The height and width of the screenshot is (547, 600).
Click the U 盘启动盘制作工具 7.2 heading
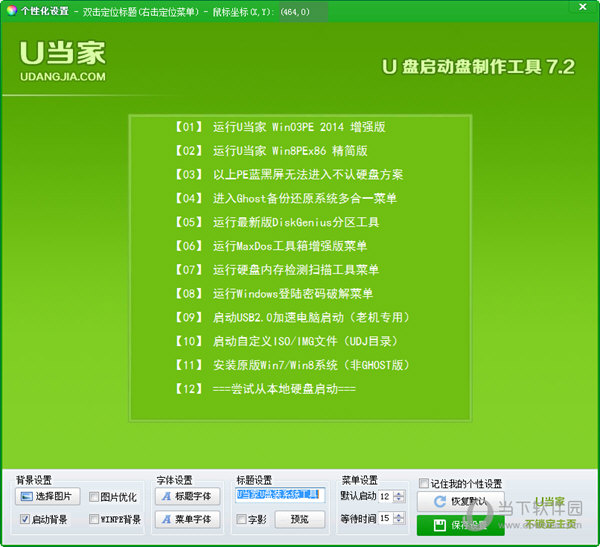(478, 67)
